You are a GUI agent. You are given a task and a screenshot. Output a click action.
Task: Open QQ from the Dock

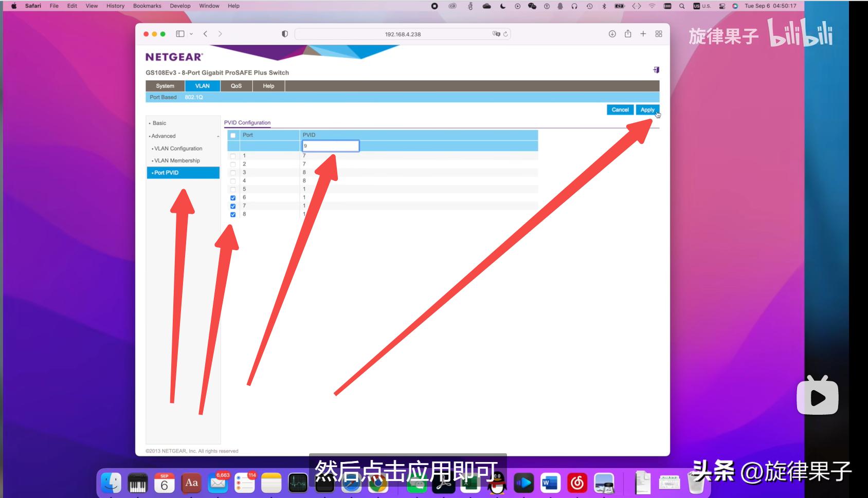tap(497, 483)
